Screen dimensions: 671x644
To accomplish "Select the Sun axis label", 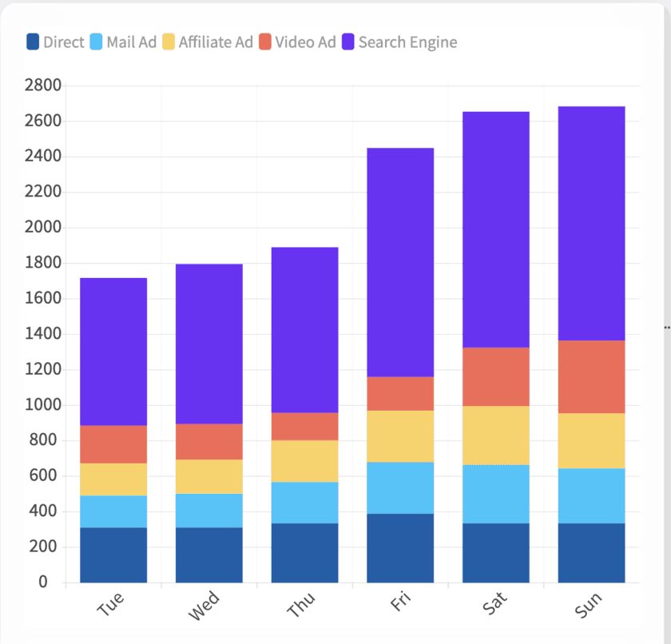I will pyautogui.click(x=589, y=606).
